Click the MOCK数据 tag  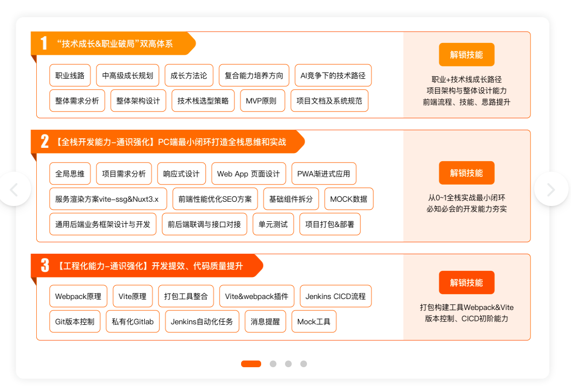click(x=349, y=199)
